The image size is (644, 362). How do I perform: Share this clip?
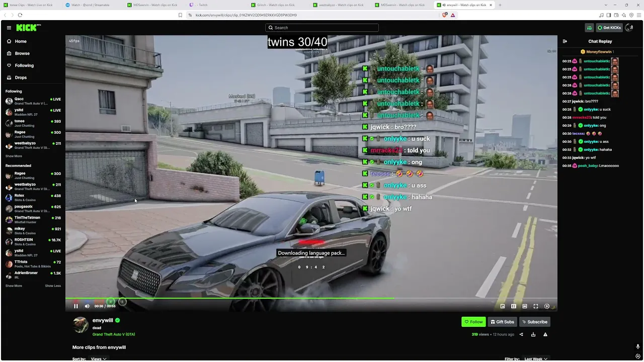tap(521, 334)
